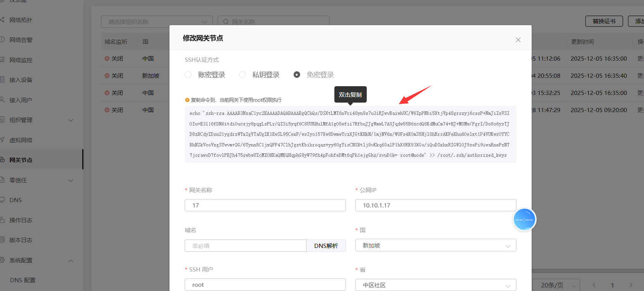Select page number 1

612,285
